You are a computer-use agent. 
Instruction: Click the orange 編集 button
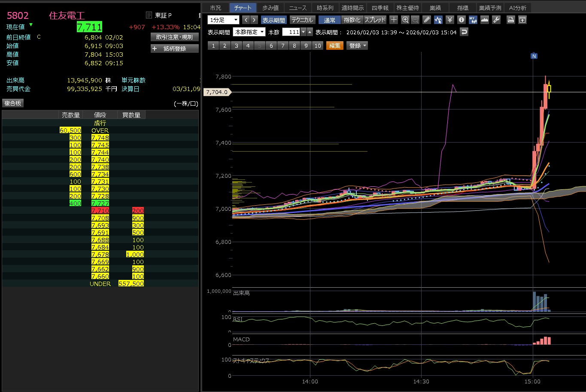click(334, 46)
